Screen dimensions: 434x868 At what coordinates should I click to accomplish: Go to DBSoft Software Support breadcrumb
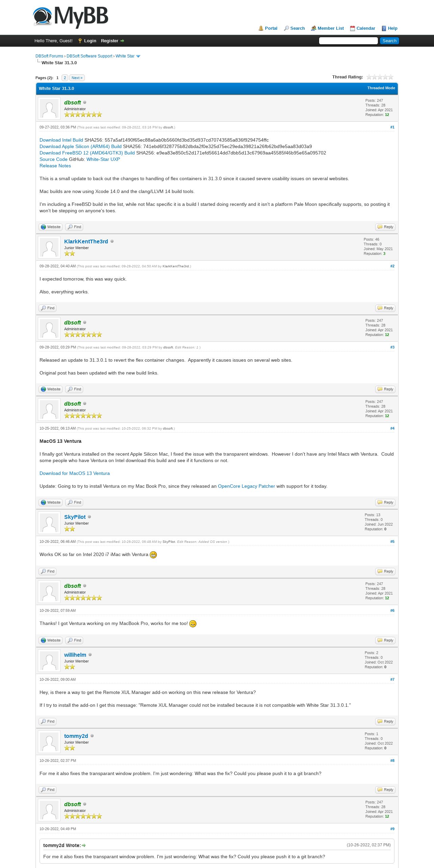tap(89, 56)
